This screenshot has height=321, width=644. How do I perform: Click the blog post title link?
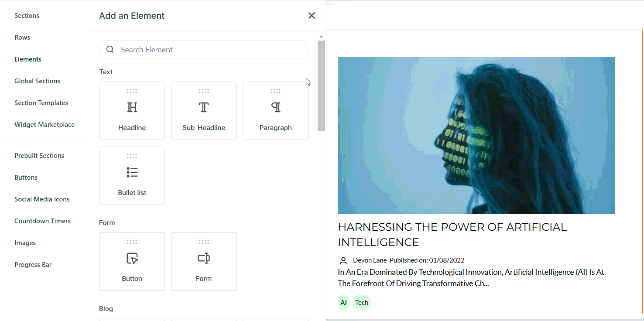[x=452, y=234]
